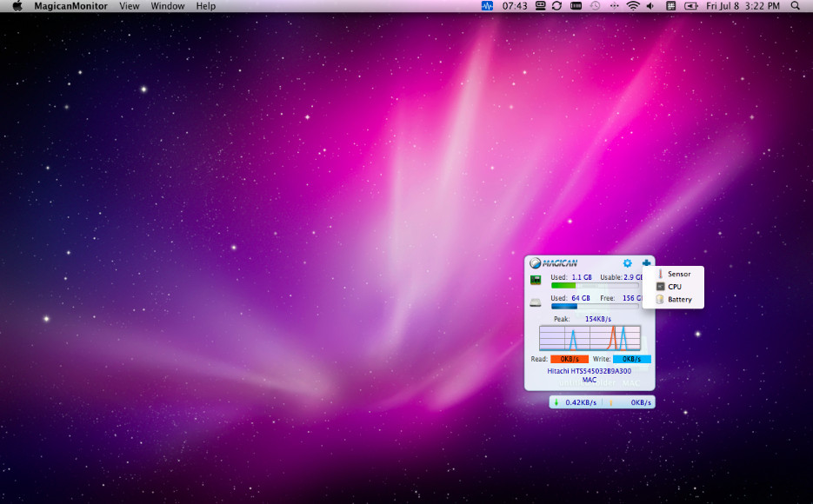
Task: Click the disk activity graph
Action: 590,337
